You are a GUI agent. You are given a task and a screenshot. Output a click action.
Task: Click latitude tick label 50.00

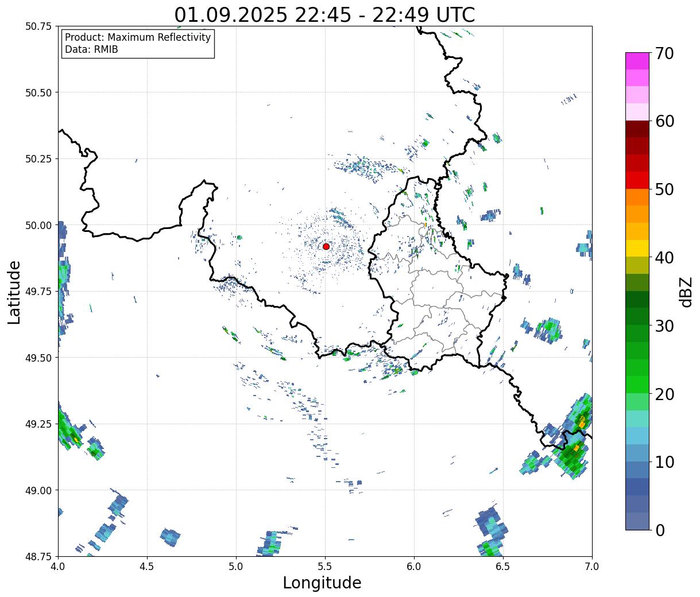(38, 225)
